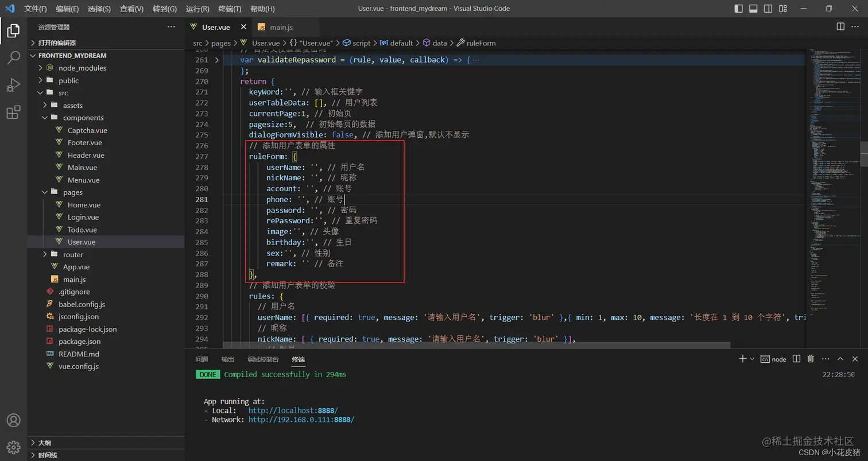Open Login.vue in the explorer
Screen dimensions: 868x461
tap(106, 217)
